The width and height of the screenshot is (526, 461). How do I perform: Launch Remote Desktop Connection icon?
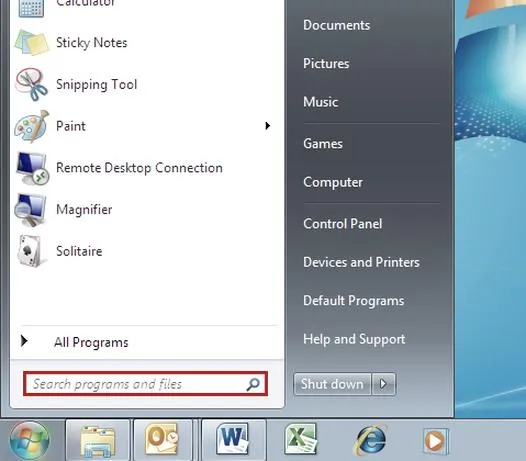tap(33, 168)
